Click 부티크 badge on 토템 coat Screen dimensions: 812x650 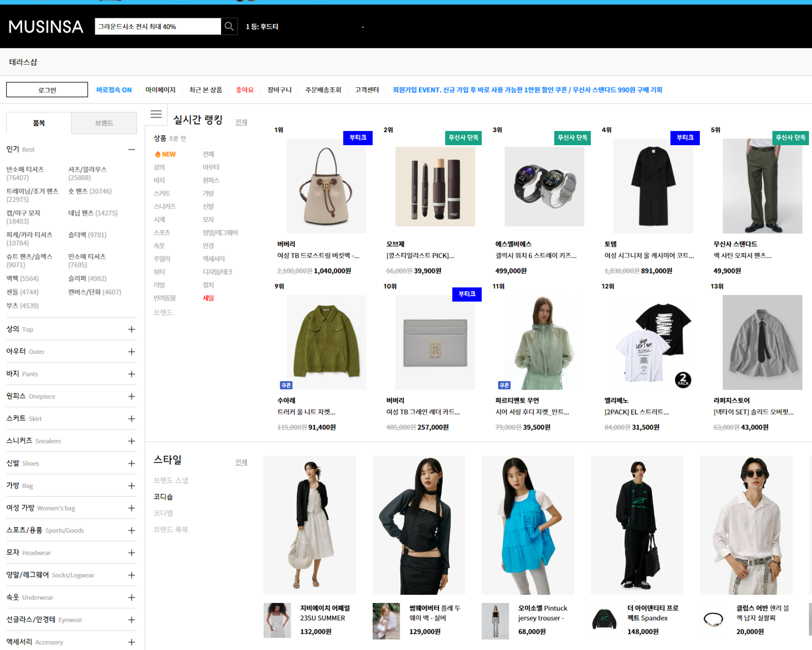pos(685,138)
